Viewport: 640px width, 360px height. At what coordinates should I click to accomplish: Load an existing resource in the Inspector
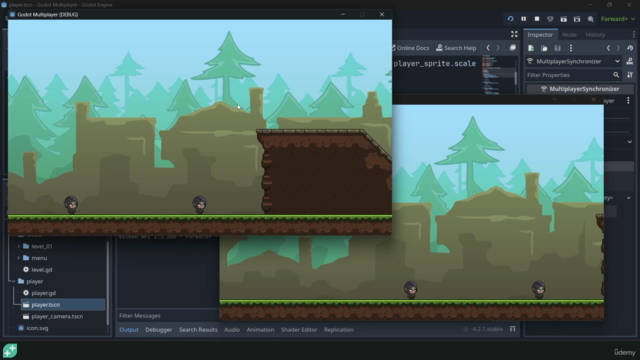point(544,48)
